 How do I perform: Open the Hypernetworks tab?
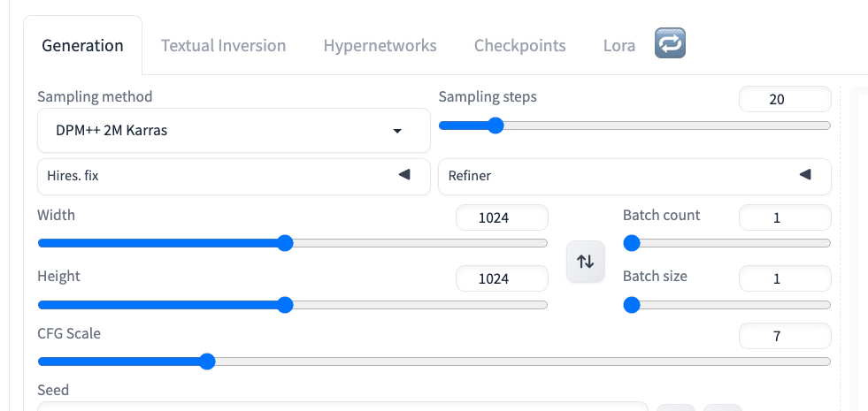tap(380, 46)
